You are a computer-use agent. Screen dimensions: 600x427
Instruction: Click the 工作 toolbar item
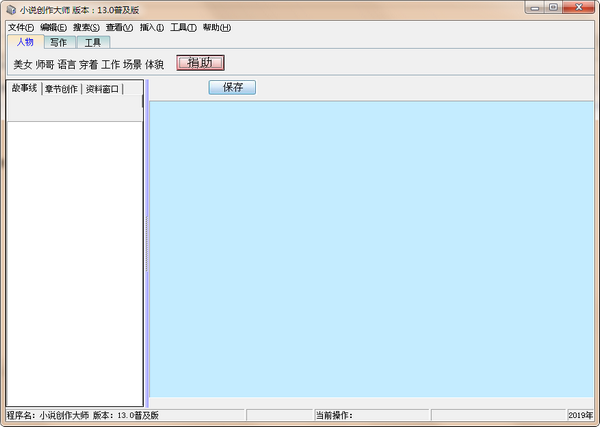(x=111, y=65)
